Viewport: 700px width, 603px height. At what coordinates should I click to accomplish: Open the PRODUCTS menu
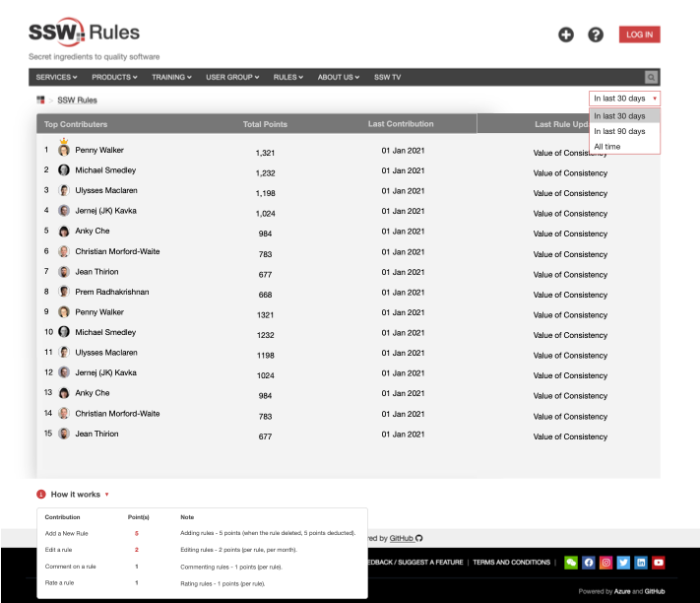pyautogui.click(x=114, y=77)
